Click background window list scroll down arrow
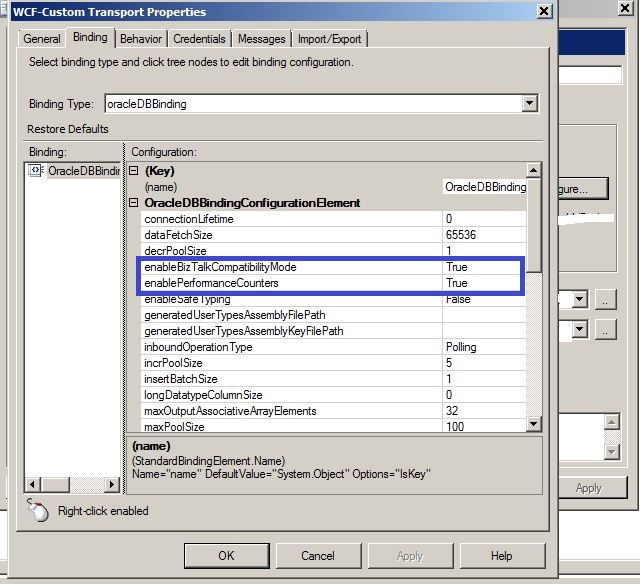 coord(612,452)
